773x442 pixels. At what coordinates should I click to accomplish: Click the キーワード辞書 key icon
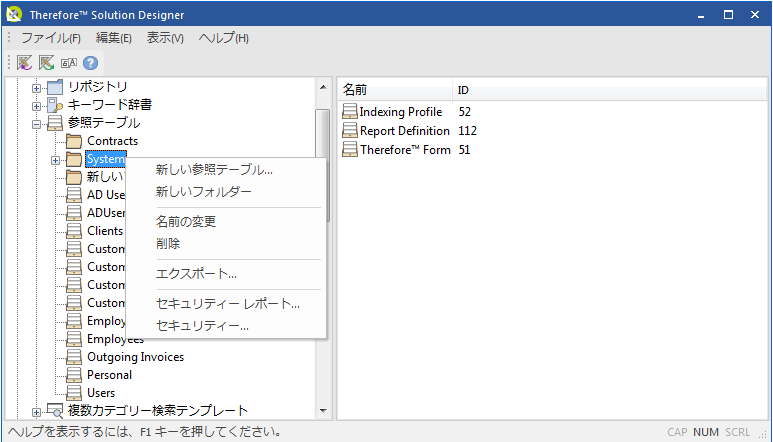(55, 105)
